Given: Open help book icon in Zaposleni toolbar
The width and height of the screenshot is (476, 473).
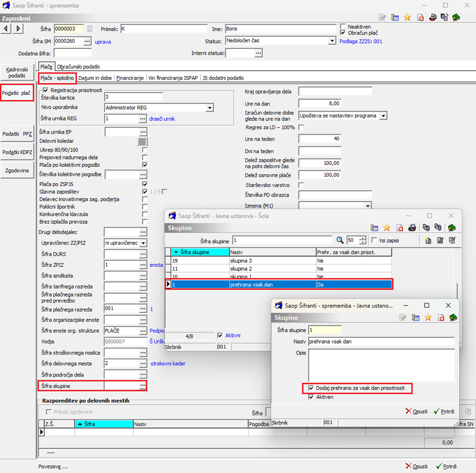Looking at the screenshot, I should click(x=456, y=18).
